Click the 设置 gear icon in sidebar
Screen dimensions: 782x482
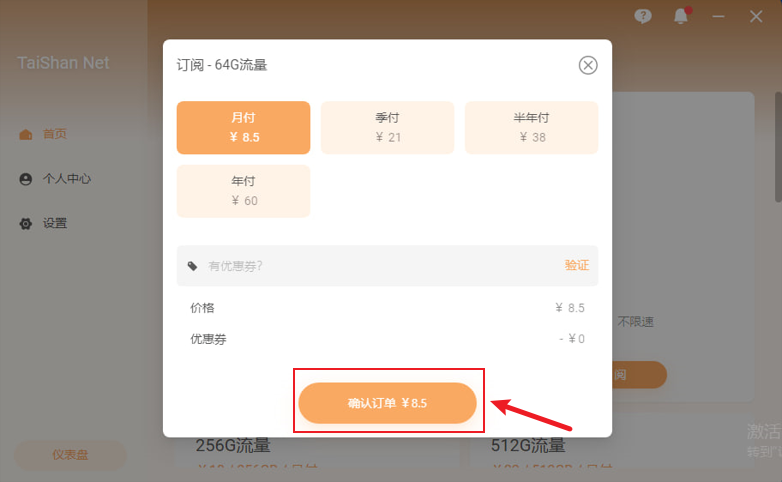tap(26, 224)
